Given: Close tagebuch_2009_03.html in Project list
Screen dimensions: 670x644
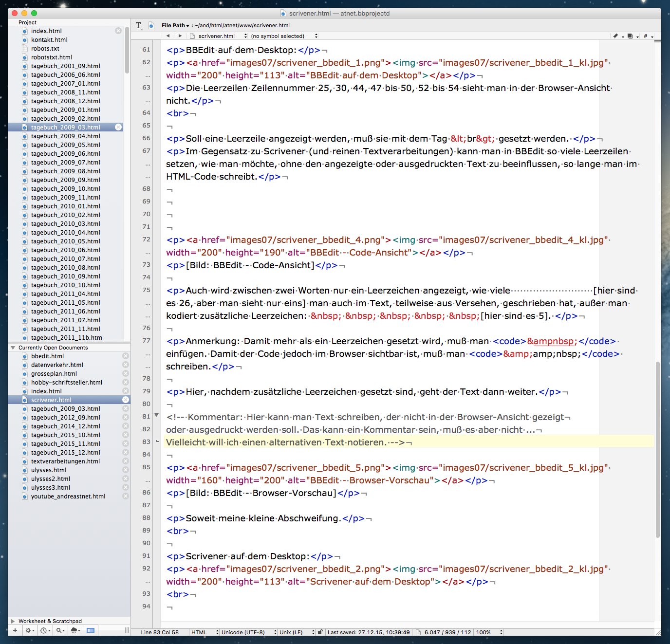Looking at the screenshot, I should [118, 127].
